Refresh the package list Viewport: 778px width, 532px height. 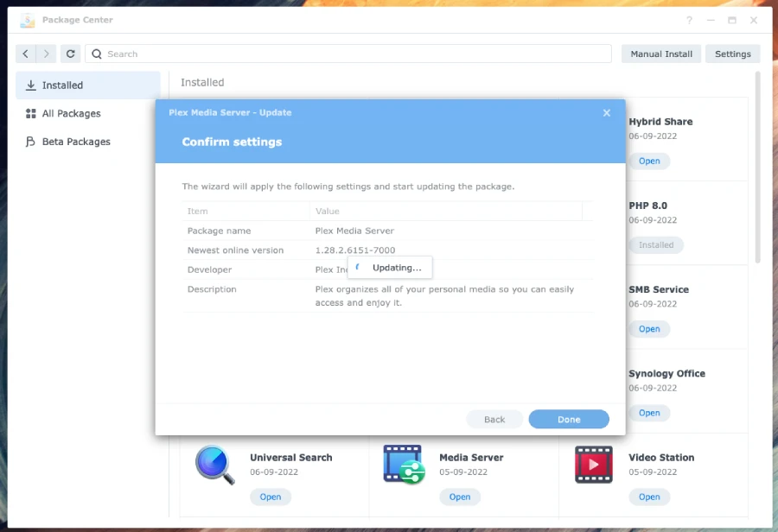[x=71, y=54]
